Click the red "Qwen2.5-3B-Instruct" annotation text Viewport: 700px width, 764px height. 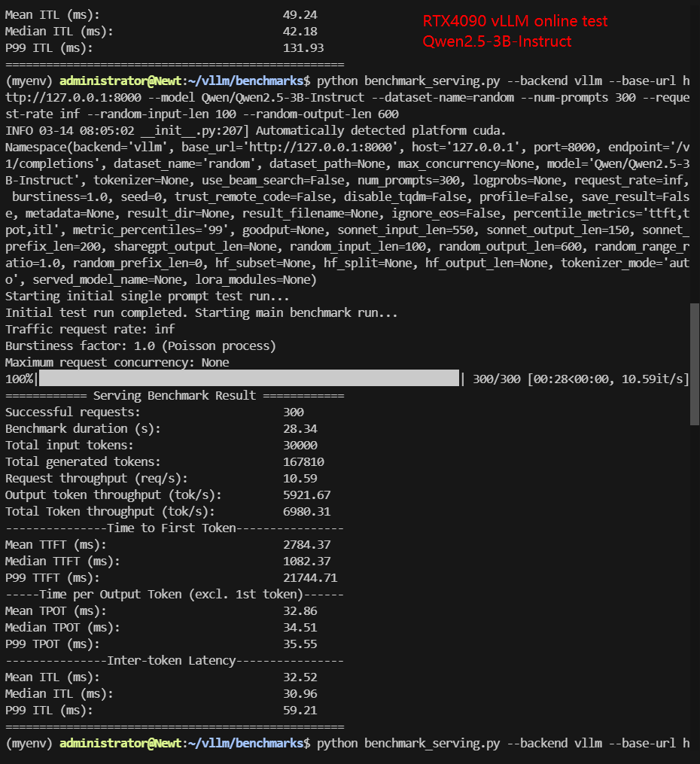pos(497,41)
